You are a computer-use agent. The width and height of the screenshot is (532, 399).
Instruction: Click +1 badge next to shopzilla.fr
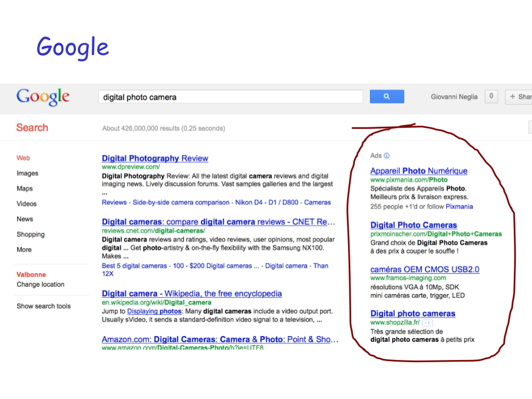pyautogui.click(x=427, y=323)
